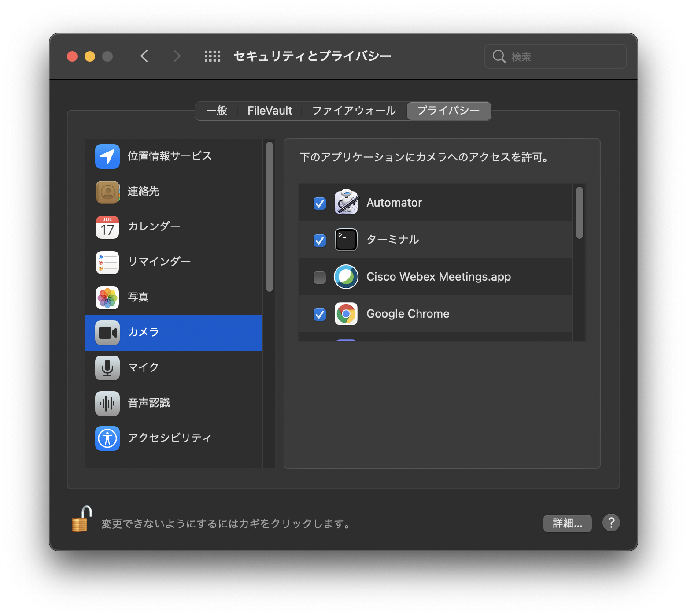Select the アクセシビリティ label

[170, 438]
